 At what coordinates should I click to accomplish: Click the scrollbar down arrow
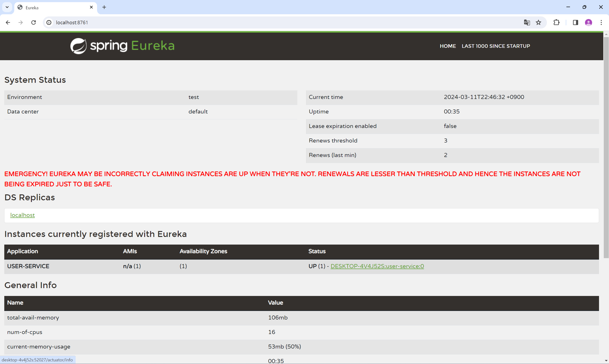(606, 361)
